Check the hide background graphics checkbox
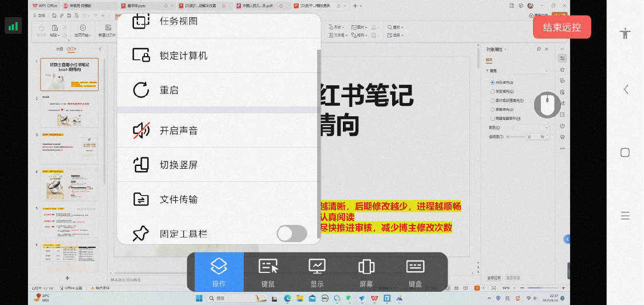Image resolution: width=644 pixels, height=305 pixels. click(x=492, y=118)
